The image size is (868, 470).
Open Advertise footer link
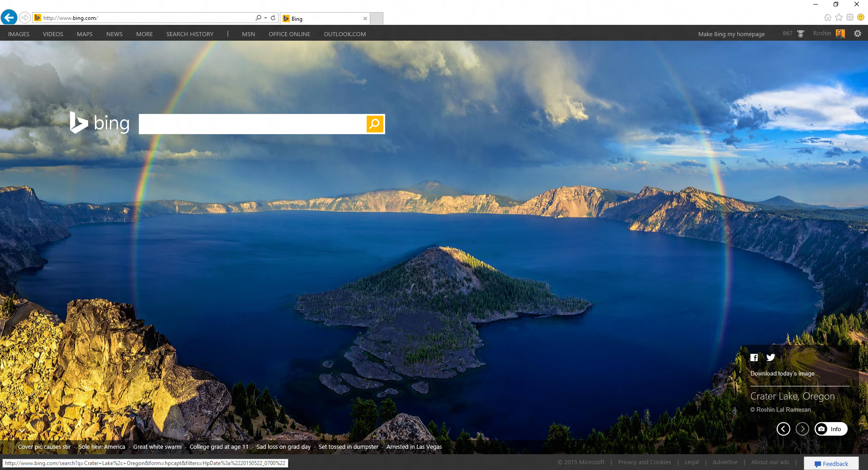(x=725, y=462)
